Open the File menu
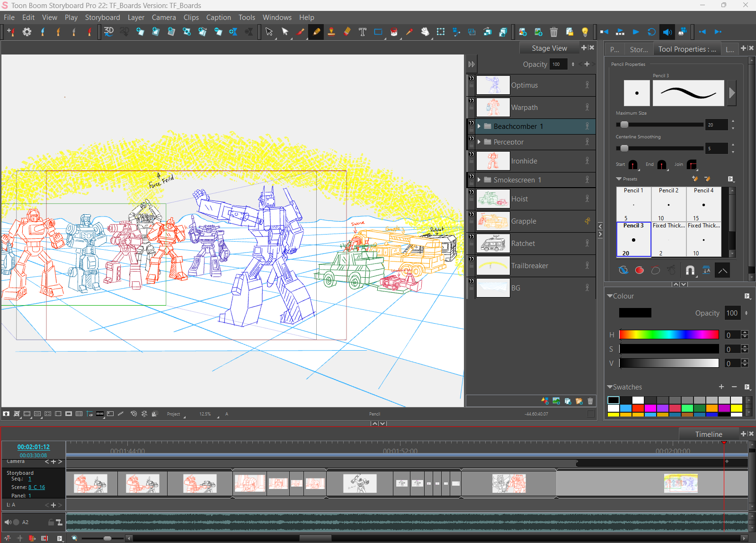This screenshot has height=543, width=756. coord(9,17)
